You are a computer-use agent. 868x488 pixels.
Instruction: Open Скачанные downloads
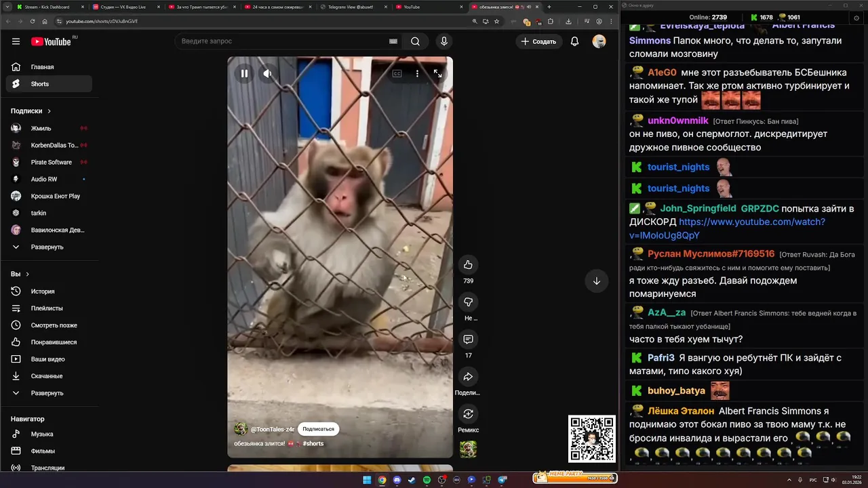49,376
